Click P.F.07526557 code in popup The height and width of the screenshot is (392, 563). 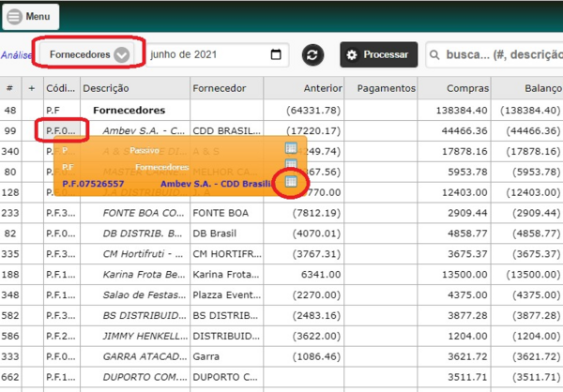click(x=93, y=184)
